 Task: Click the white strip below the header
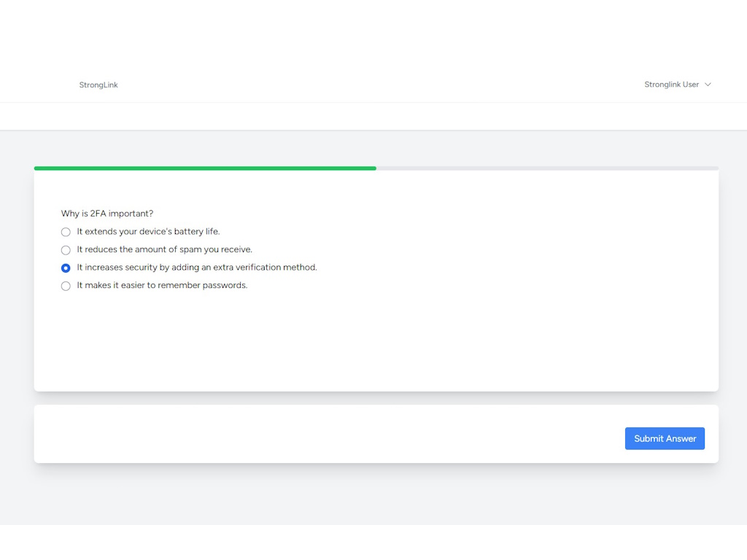pyautogui.click(x=365, y=116)
